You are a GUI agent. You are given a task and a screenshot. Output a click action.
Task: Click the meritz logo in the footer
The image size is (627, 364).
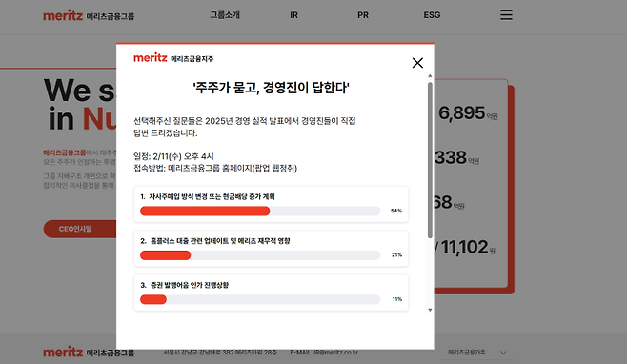coord(89,352)
